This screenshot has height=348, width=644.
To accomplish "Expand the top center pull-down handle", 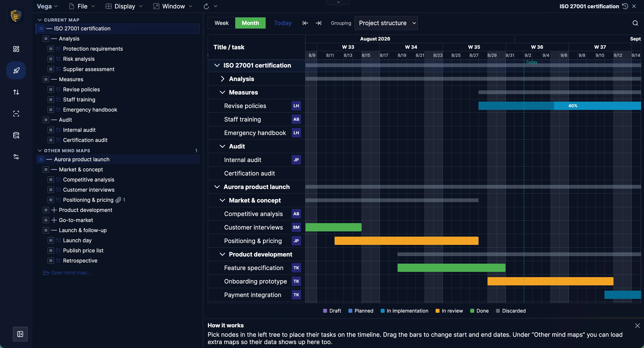I will 338,2.
